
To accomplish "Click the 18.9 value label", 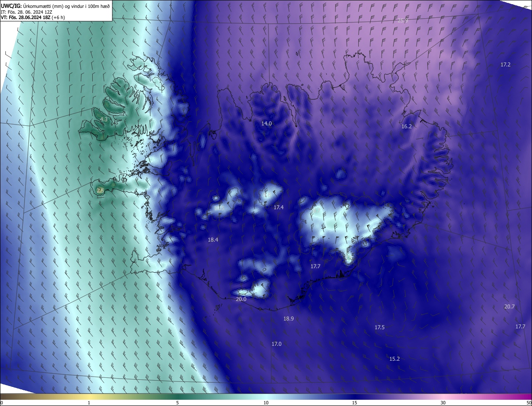I will pyautogui.click(x=288, y=319).
